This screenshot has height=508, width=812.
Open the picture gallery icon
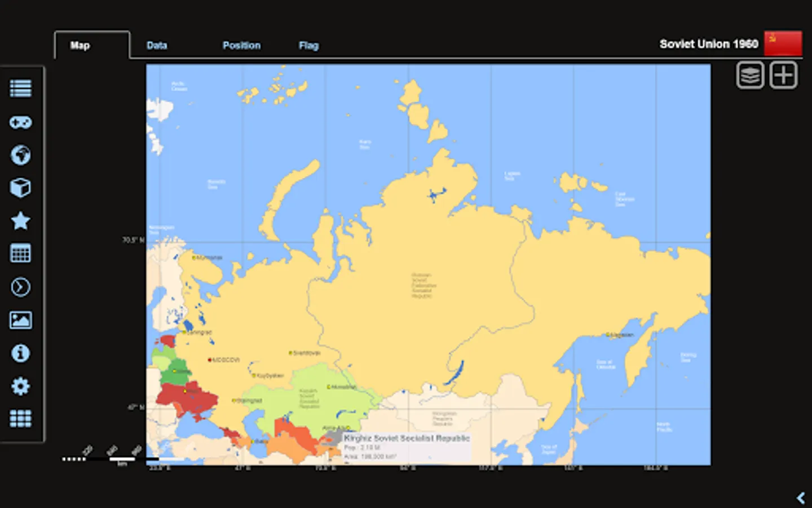pos(21,320)
